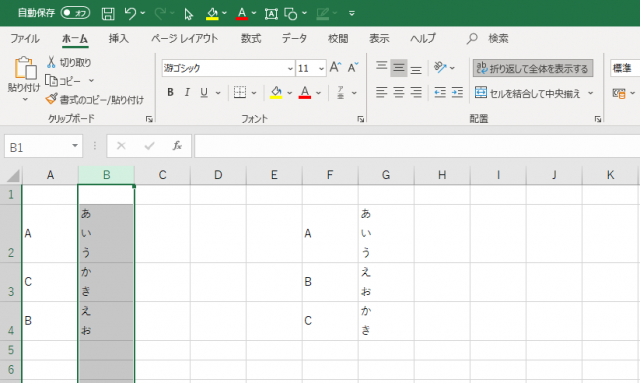Click the phonetic guide furigana icon
Image resolution: width=640 pixels, height=383 pixels.
pyautogui.click(x=340, y=93)
